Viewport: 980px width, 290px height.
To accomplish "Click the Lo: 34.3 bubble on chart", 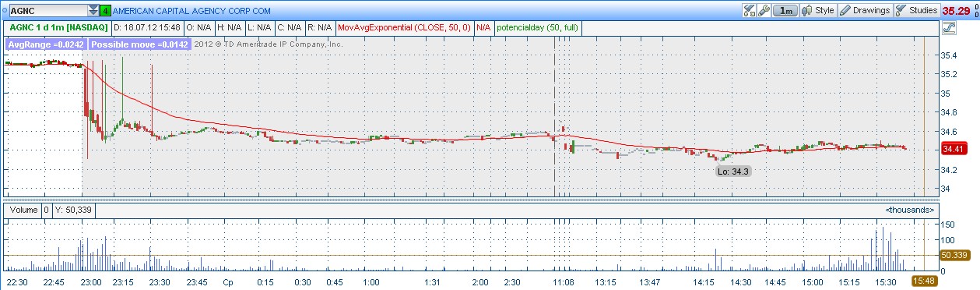I will [x=734, y=171].
